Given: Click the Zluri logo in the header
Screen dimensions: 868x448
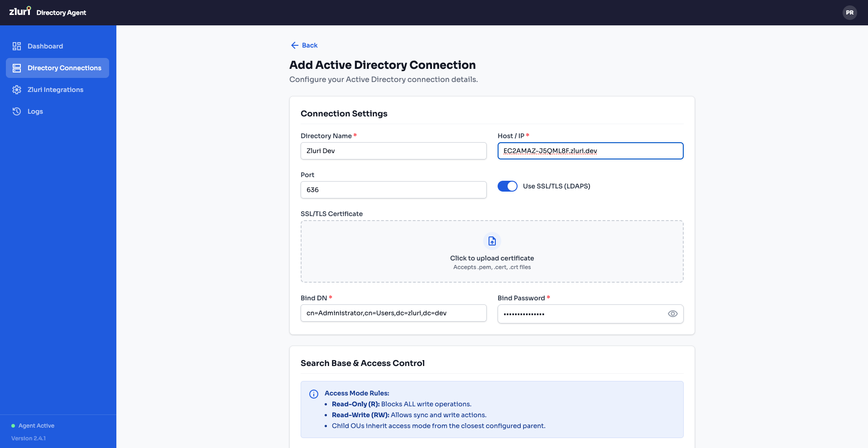Looking at the screenshot, I should tap(20, 12).
